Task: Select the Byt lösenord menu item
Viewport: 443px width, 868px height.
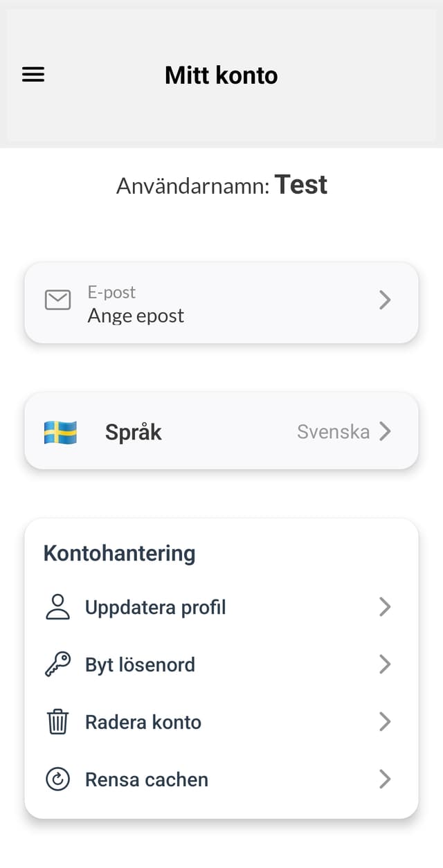Action: (x=140, y=664)
